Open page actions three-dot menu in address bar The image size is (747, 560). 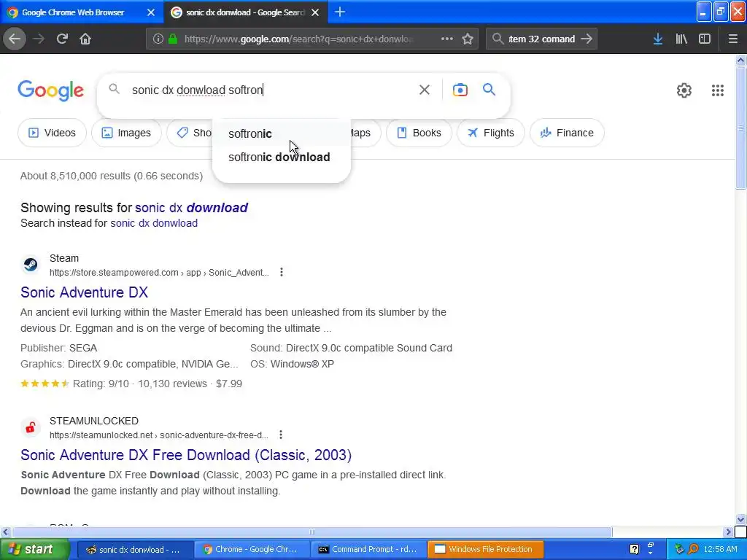pos(447,39)
